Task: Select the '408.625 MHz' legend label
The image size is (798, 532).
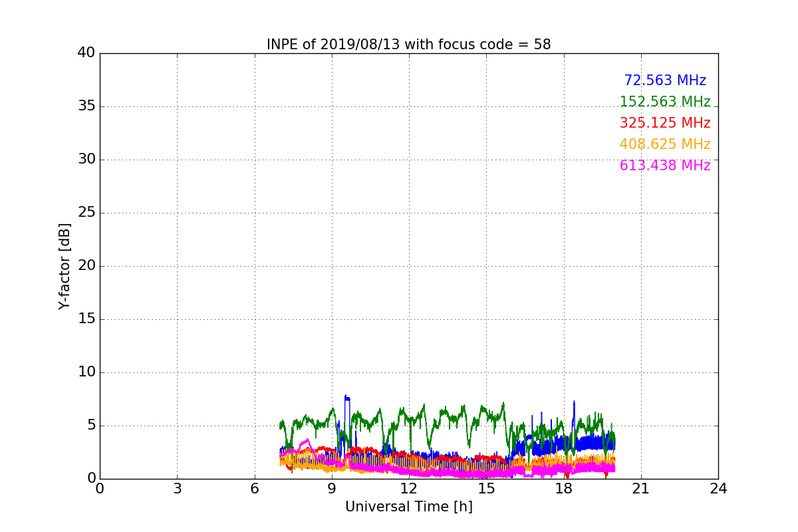Action: pyautogui.click(x=665, y=144)
